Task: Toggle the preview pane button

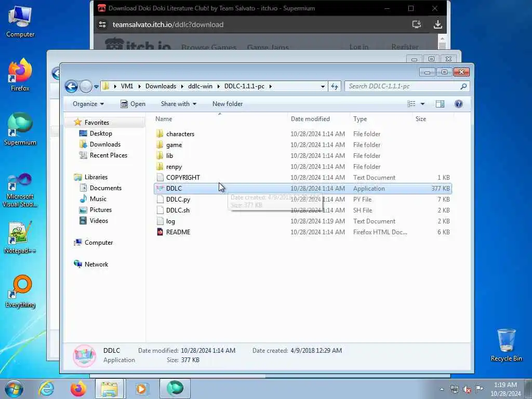Action: [440, 104]
